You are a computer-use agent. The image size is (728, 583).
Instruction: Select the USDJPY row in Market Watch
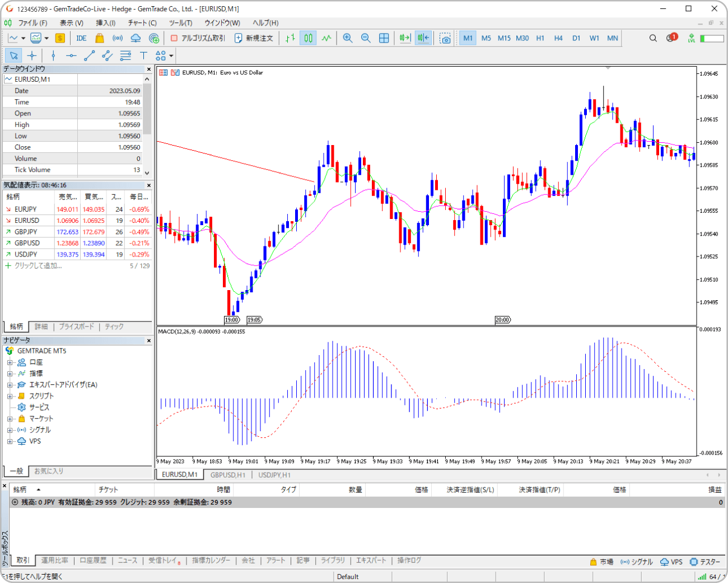click(77, 254)
